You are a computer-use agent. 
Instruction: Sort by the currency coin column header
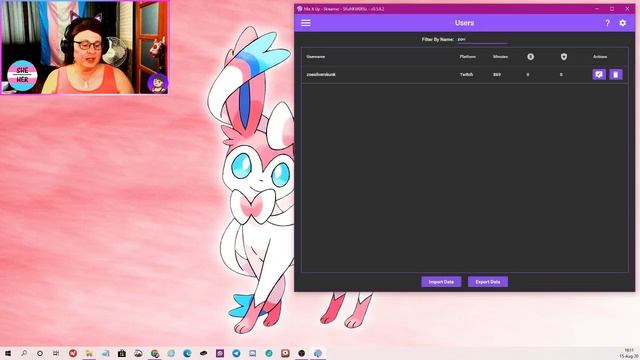(x=530, y=57)
